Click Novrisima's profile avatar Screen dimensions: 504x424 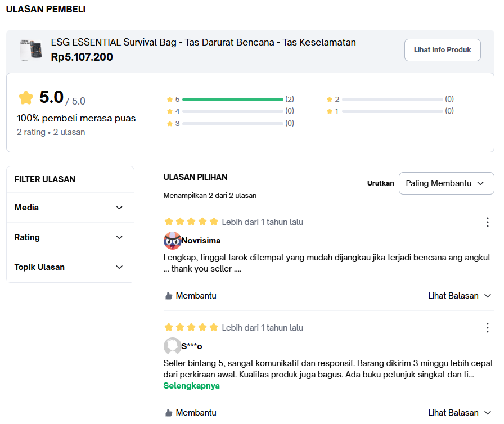pyautogui.click(x=172, y=241)
